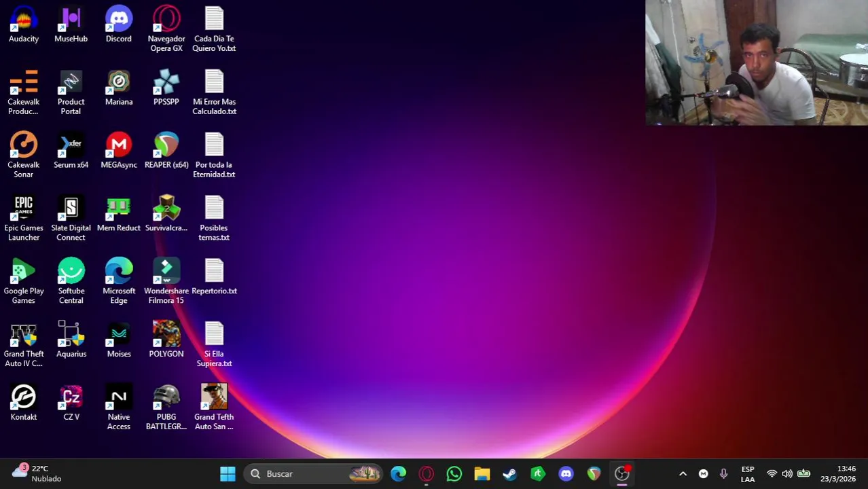Select the Moises desktop icon
This screenshot has width=868, height=489.
point(119,340)
